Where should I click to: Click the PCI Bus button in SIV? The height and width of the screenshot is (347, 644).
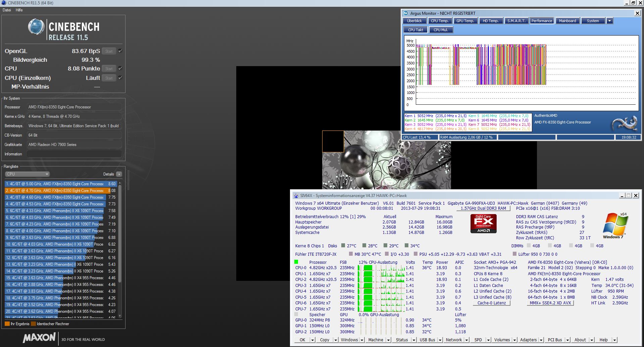click(x=555, y=340)
